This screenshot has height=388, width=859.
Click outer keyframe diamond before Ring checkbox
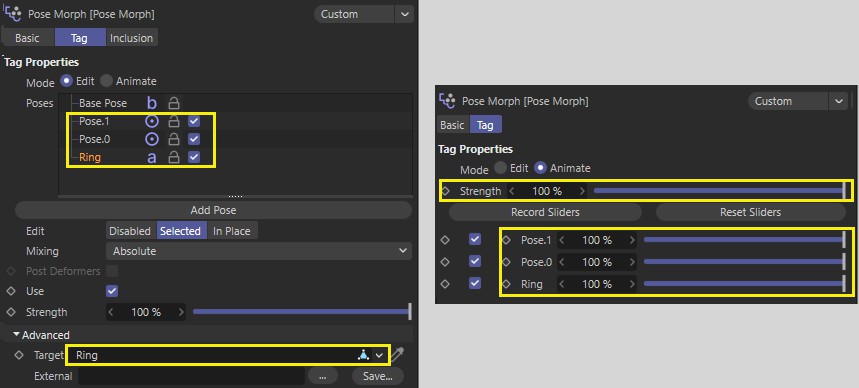[x=445, y=284]
